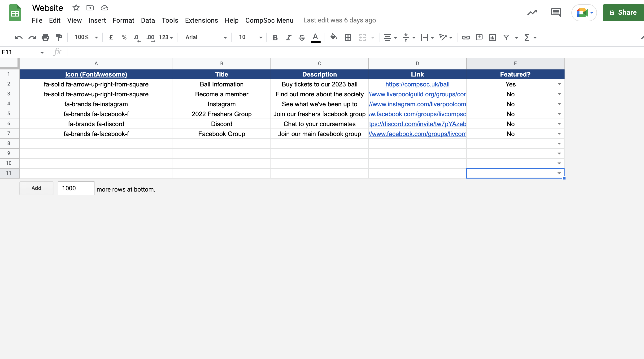The width and height of the screenshot is (644, 359).
Task: Open the liverpoolguild.org link in row 3
Action: (418, 94)
